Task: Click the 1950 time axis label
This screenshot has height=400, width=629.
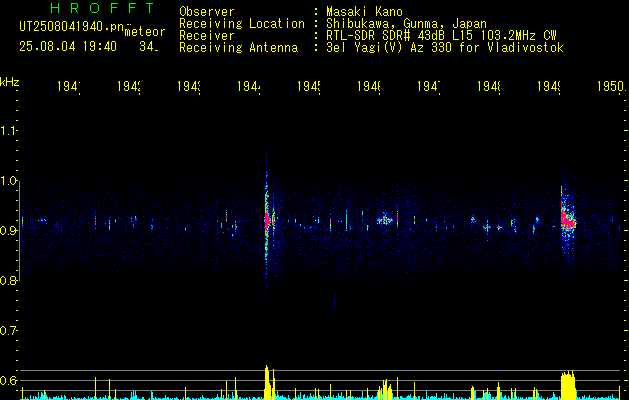Action: (x=611, y=86)
